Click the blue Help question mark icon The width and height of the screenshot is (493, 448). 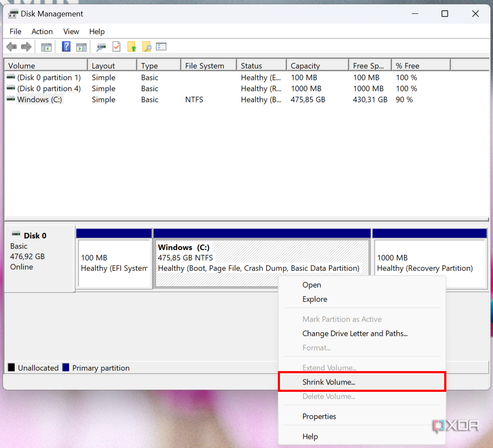(x=66, y=47)
